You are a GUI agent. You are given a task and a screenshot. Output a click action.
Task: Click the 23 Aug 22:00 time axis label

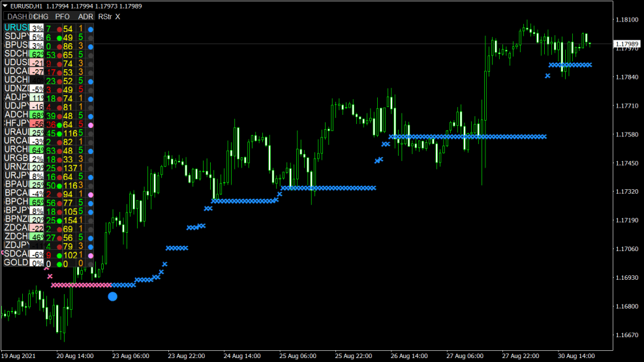187,356
